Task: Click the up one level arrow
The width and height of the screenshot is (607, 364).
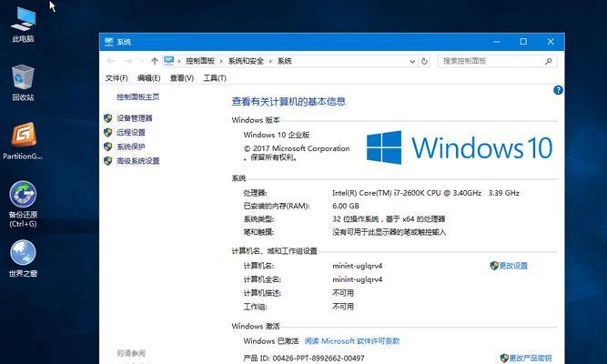Action: [x=155, y=61]
